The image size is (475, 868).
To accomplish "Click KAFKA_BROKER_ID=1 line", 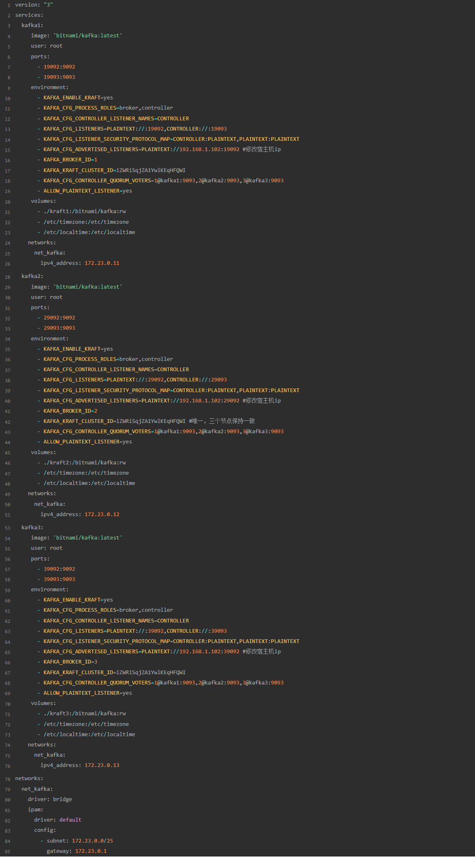I will pyautogui.click(x=71, y=160).
